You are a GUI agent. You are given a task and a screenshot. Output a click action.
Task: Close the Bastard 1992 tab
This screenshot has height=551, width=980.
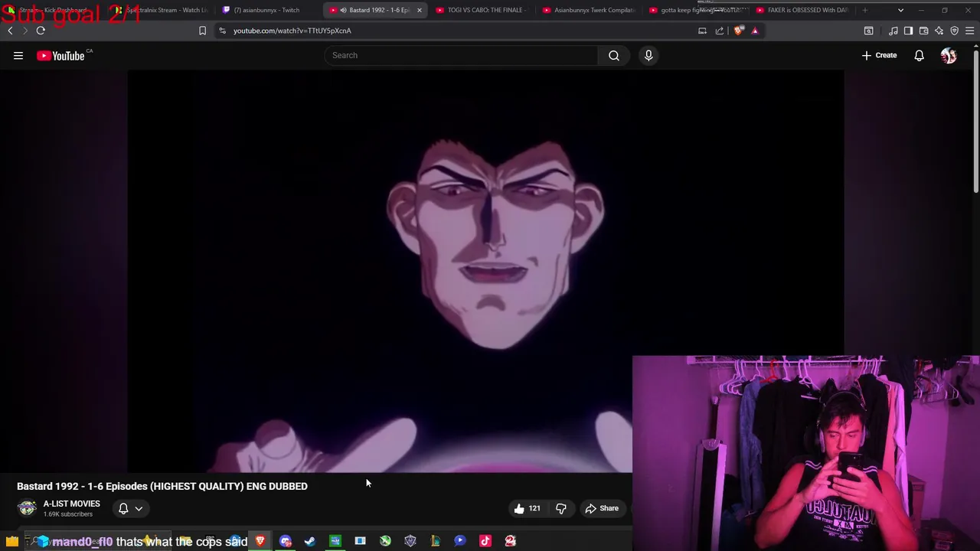419,10
